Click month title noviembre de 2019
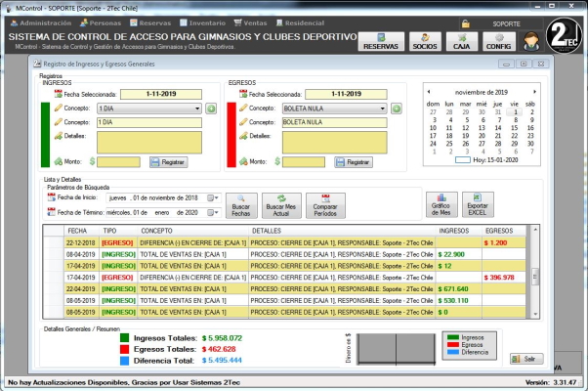The image size is (588, 391). tap(482, 92)
